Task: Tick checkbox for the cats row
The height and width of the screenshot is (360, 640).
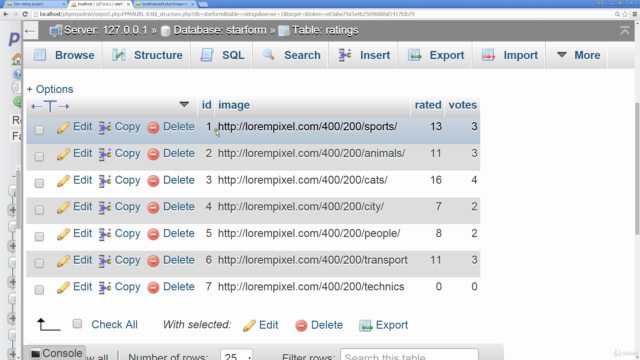Action: click(39, 183)
